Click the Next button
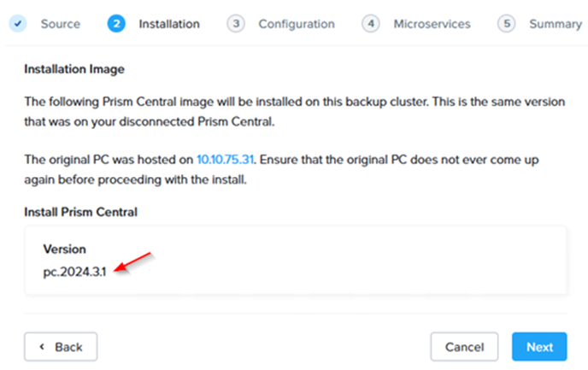 [x=539, y=347]
